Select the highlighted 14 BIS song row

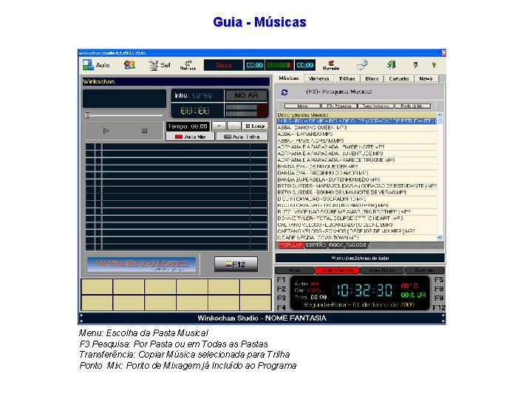click(357, 121)
